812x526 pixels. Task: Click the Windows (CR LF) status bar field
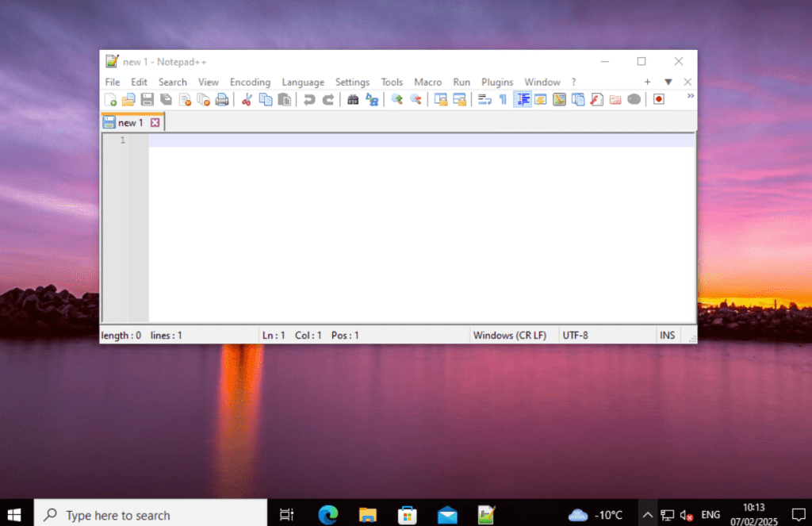(x=510, y=336)
